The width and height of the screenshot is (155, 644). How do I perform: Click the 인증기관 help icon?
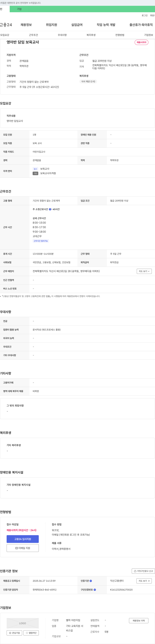click(91, 581)
